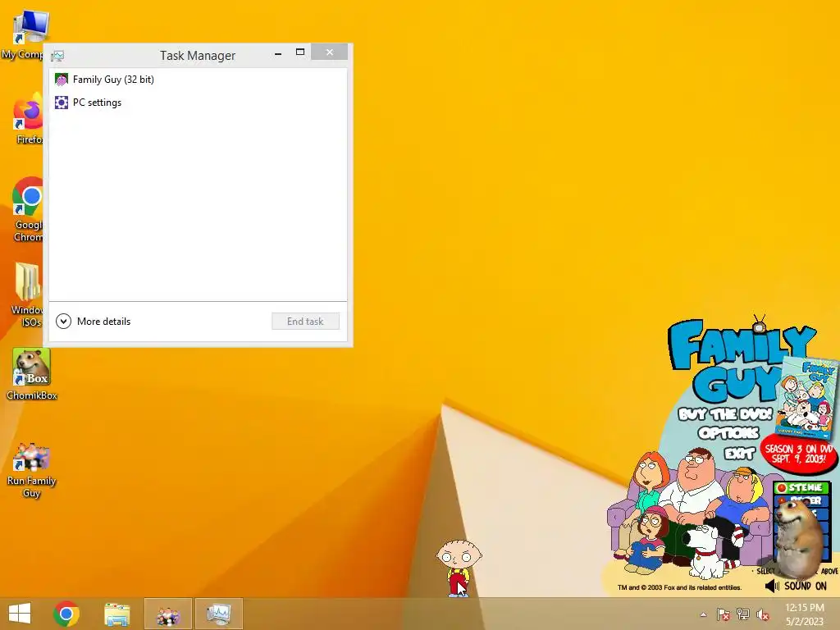Click the Family Guy logo title
This screenshot has width=840, height=630.
click(x=737, y=359)
